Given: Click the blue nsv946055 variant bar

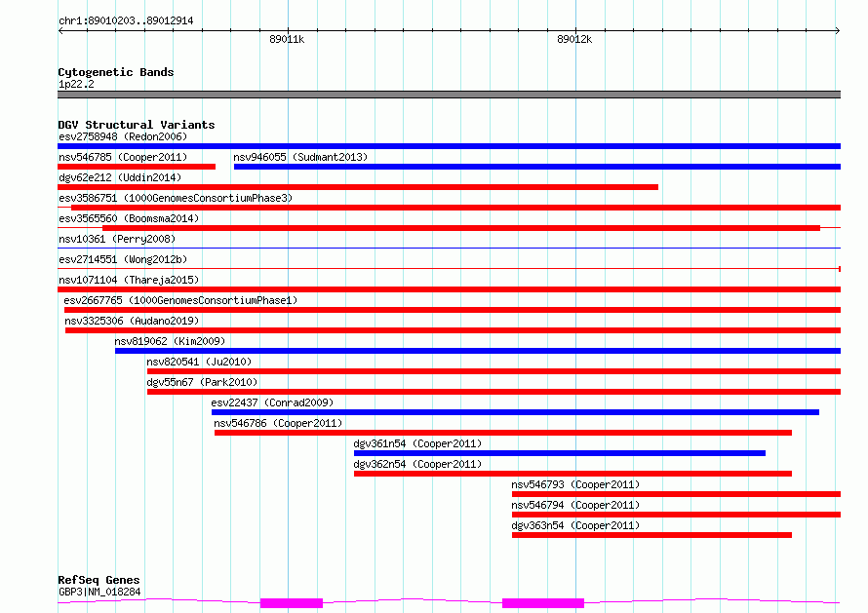Looking at the screenshot, I should pyautogui.click(x=537, y=167).
